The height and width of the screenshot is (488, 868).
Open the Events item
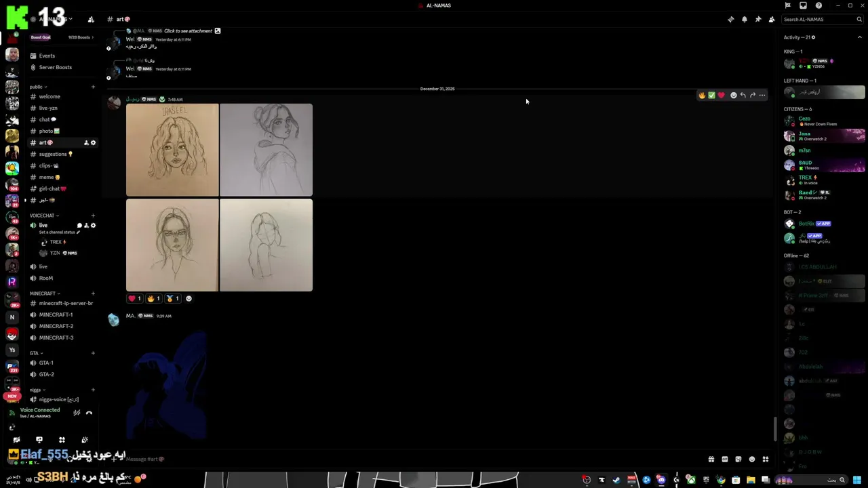pos(61,56)
